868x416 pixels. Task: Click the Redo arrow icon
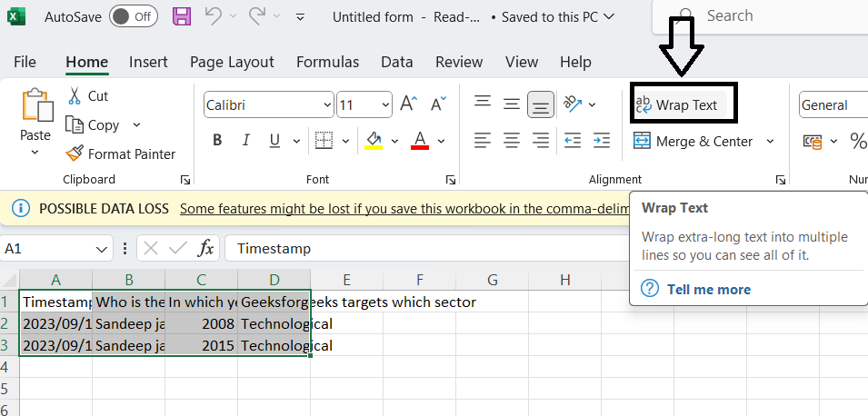(257, 16)
